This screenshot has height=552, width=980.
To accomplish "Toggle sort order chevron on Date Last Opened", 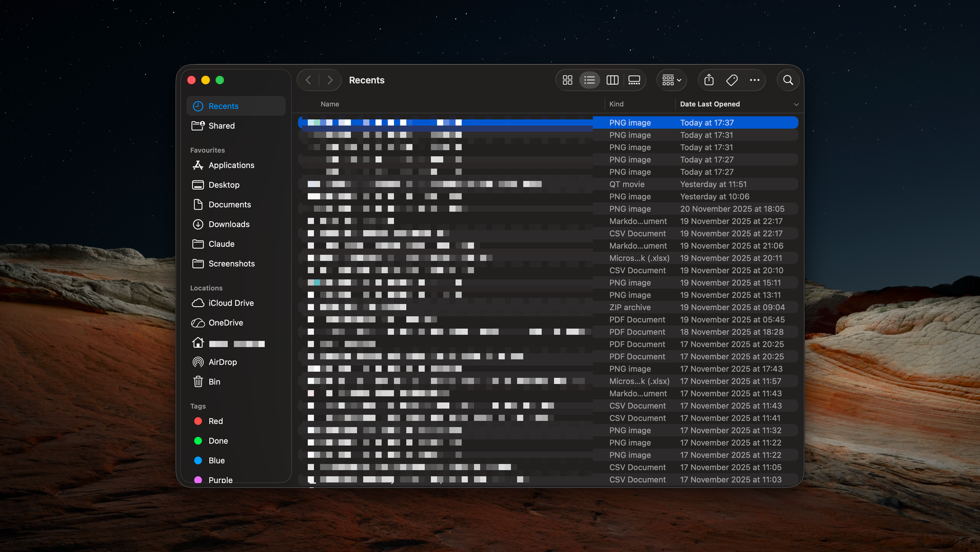I will 796,104.
